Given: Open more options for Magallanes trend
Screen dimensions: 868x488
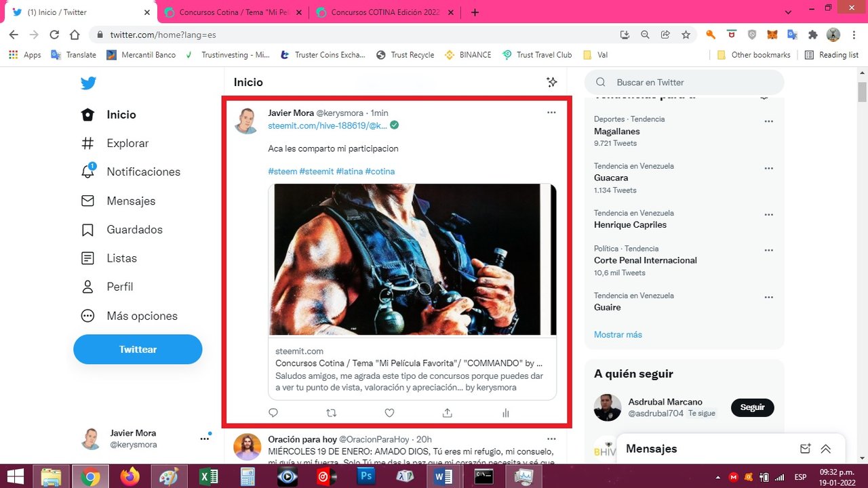Looking at the screenshot, I should (768, 121).
